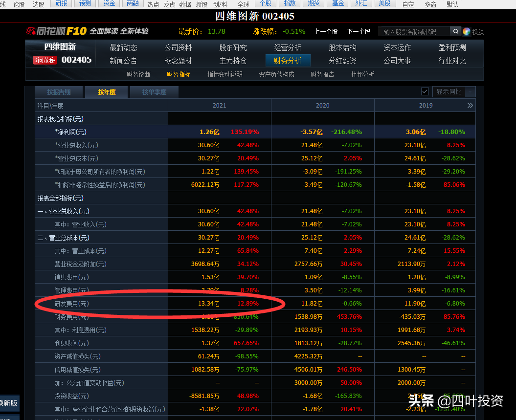Screen dimensions: 516x420
Task: Open 资产负债构成 sub-tab
Action: 276,74
